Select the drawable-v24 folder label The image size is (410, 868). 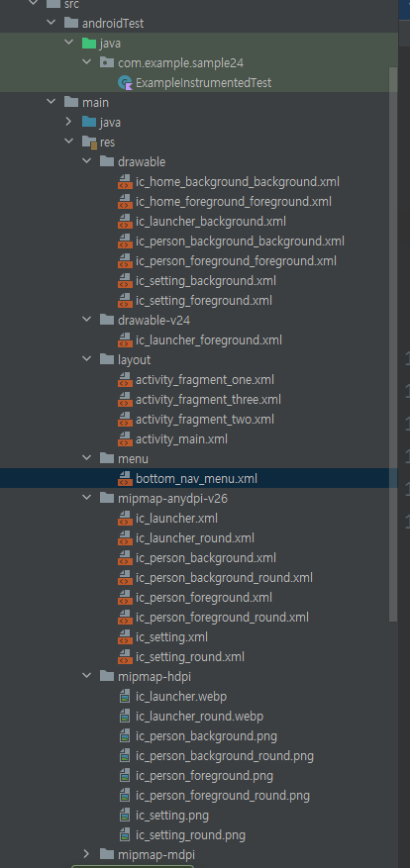pyautogui.click(x=154, y=321)
